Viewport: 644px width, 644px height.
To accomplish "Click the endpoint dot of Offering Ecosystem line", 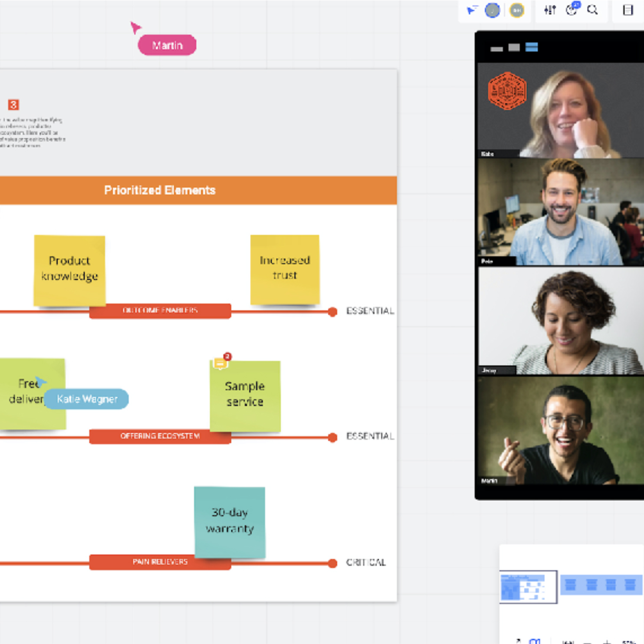I will [x=332, y=438].
